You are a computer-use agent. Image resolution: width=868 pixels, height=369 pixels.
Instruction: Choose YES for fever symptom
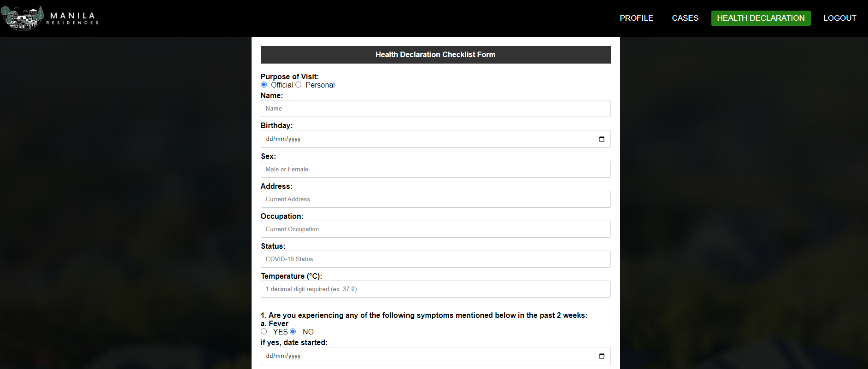coord(264,331)
